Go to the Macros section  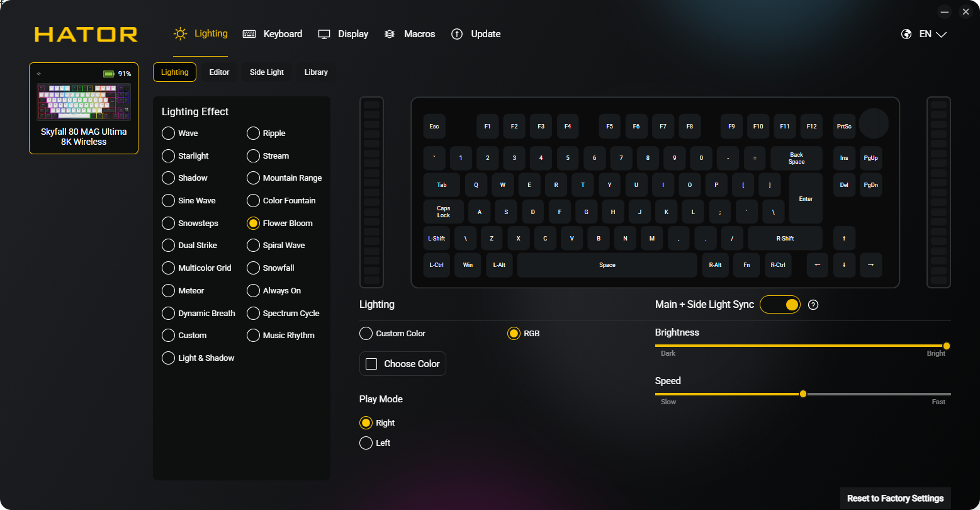[410, 34]
